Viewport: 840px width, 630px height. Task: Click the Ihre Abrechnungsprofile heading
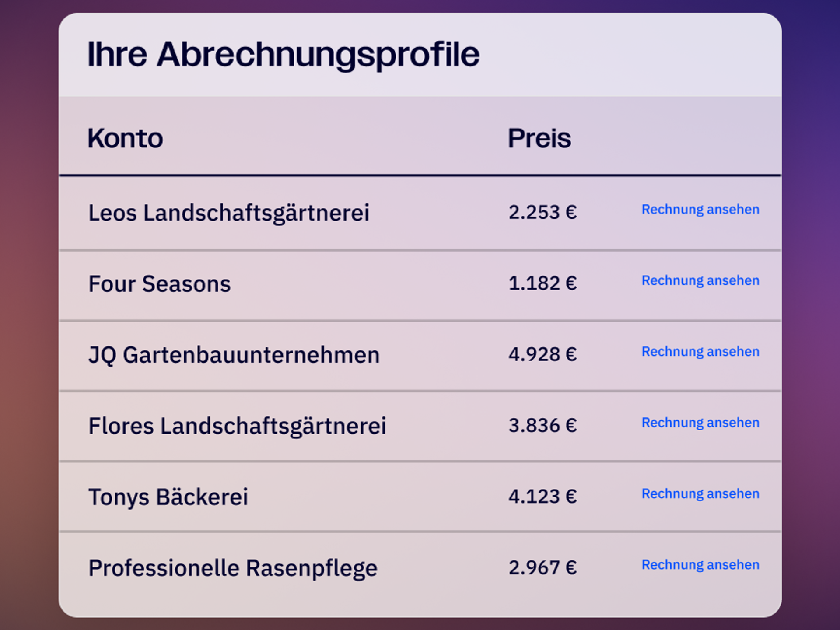pos(283,55)
